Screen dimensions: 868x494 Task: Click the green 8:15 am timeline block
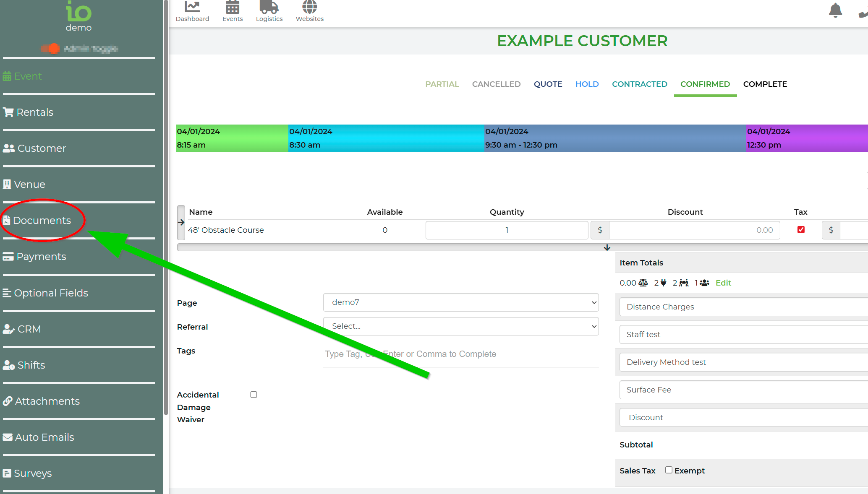tap(232, 138)
